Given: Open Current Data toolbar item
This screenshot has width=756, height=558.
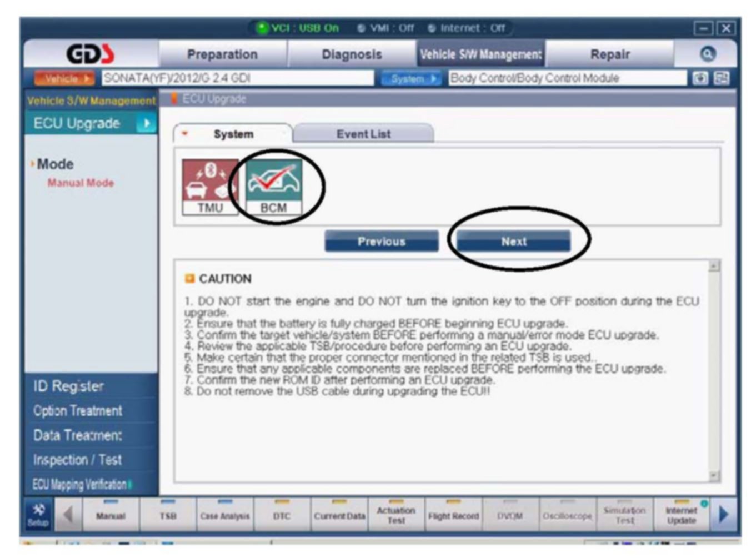Looking at the screenshot, I should (x=339, y=515).
